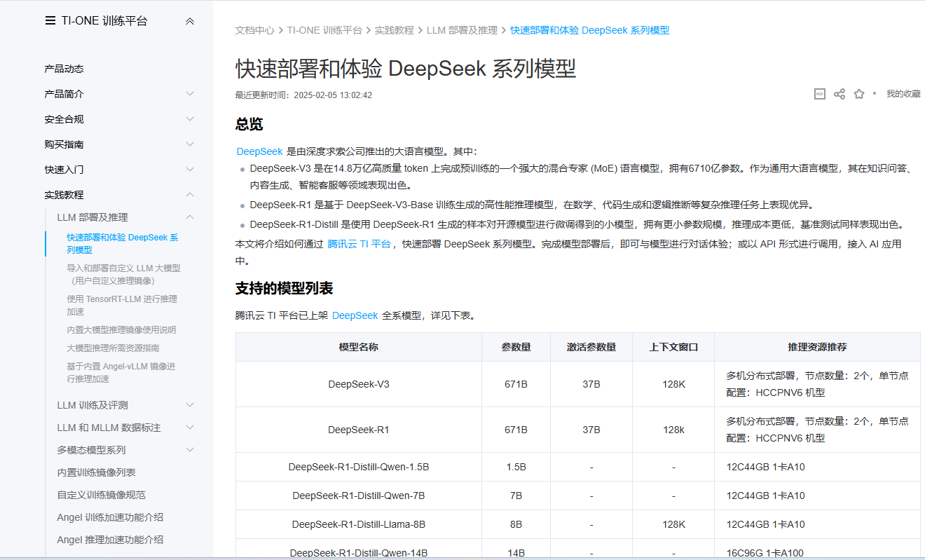The image size is (925, 560).
Task: Open 内置训练镜像列表 in the sidebar
Action: (96, 472)
